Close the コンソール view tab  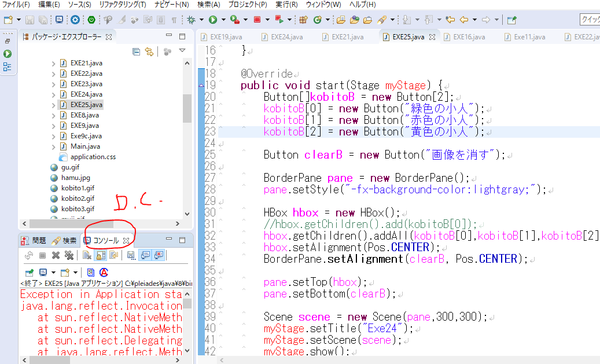tap(126, 241)
